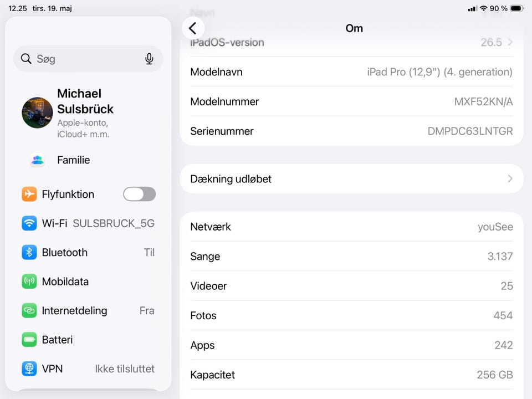Tap the Modelnavn label
This screenshot has height=399, width=532.
tap(217, 72)
